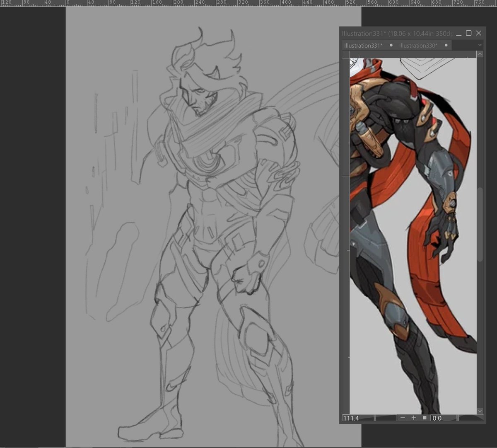Screen dimensions: 497x448
Task: Click the Illustration331 window title bar text
Action: coord(397,33)
